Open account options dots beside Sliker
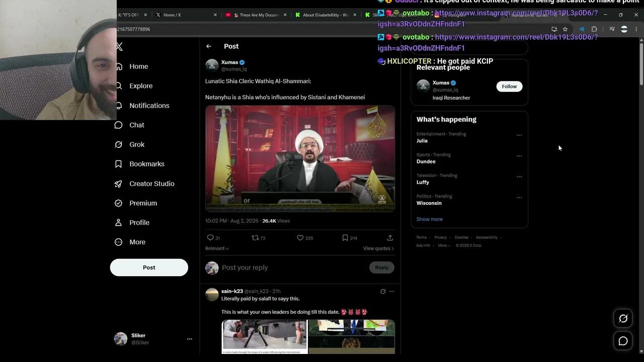 (x=190, y=339)
